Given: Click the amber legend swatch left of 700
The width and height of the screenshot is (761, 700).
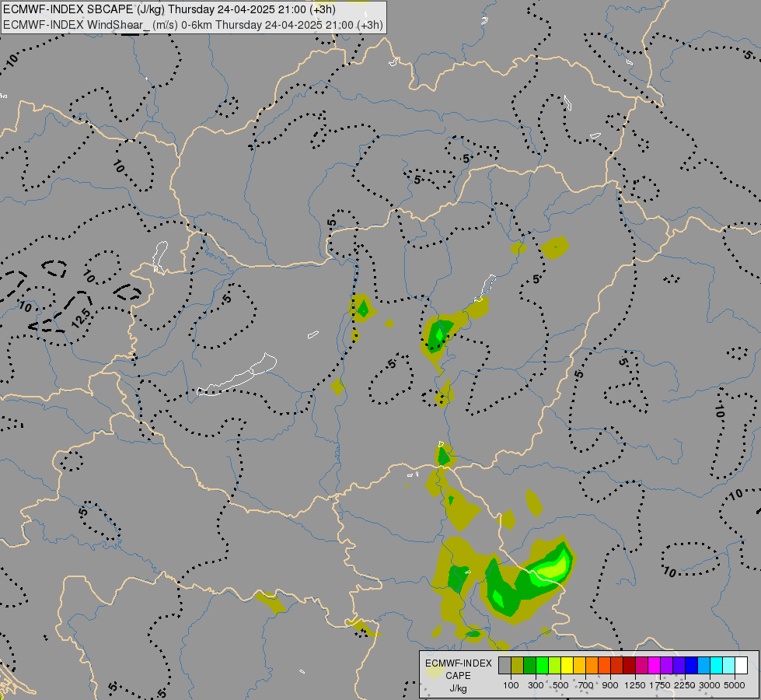Looking at the screenshot, I should (x=580, y=666).
